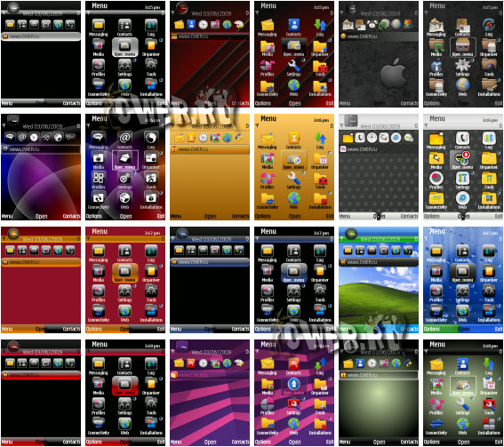504x447 pixels.
Task: Select www.CWER.ru row on Windows XP Bliss home
Action: [379, 262]
